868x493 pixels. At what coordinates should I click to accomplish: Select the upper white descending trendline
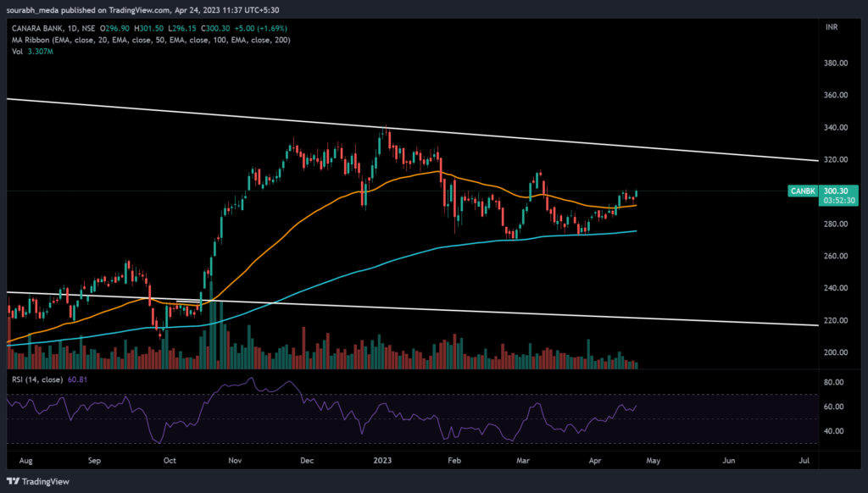[413, 130]
